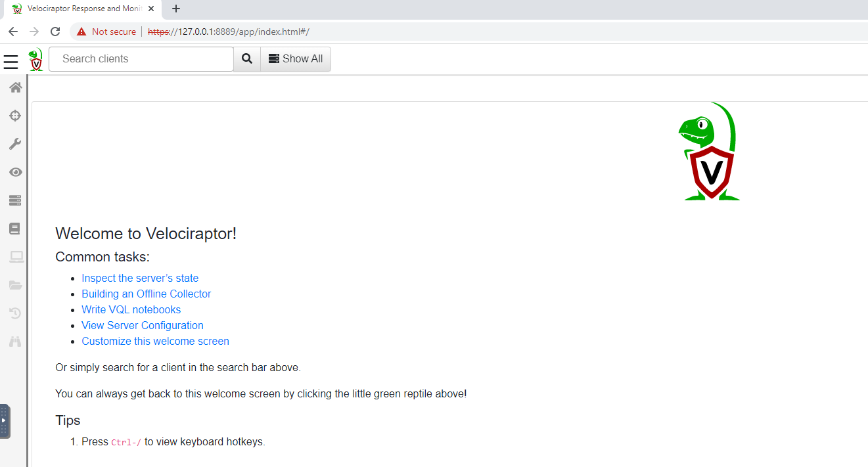
Task: Open Server Events eye icon in sidebar
Action: 15,172
